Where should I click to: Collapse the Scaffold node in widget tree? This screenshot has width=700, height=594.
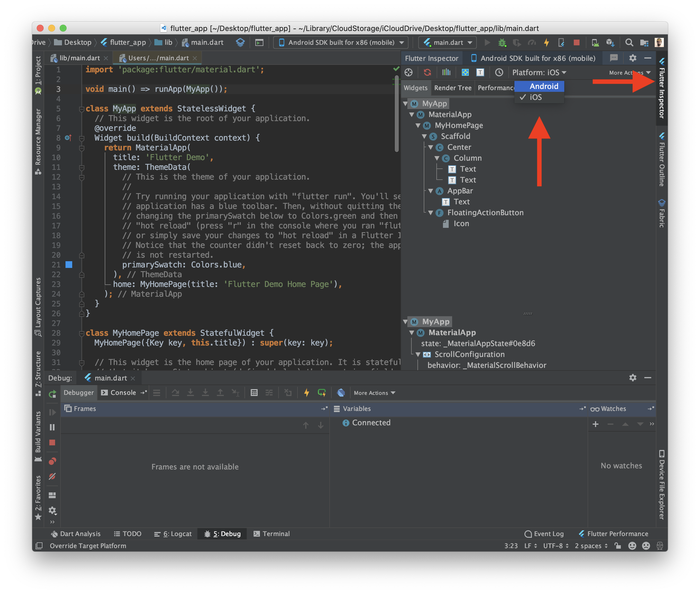click(x=424, y=136)
